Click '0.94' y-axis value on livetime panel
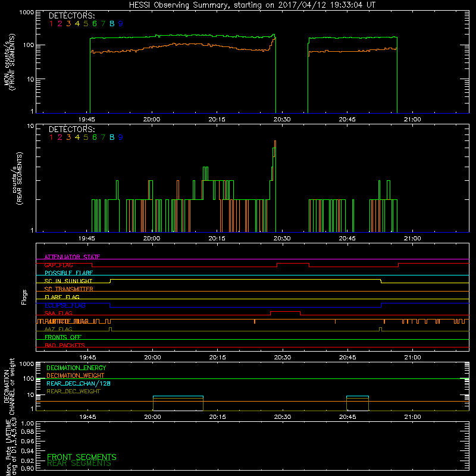The image size is (476, 476). (27, 451)
